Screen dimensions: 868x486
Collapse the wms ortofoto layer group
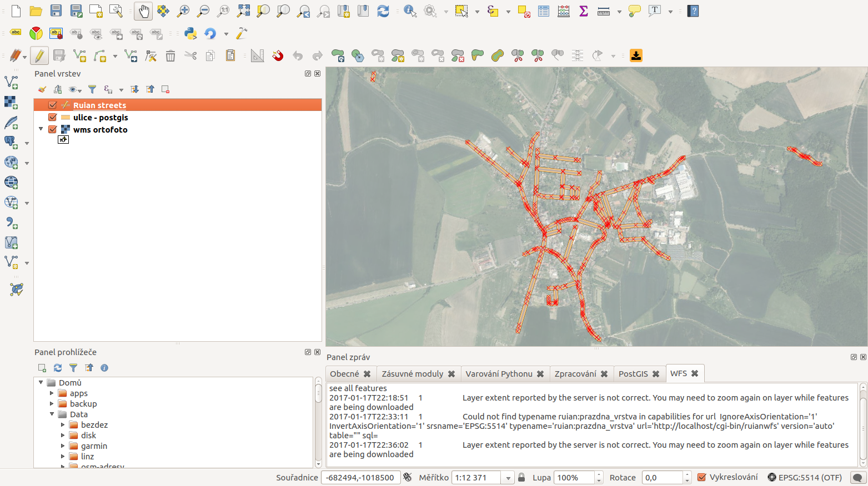41,129
